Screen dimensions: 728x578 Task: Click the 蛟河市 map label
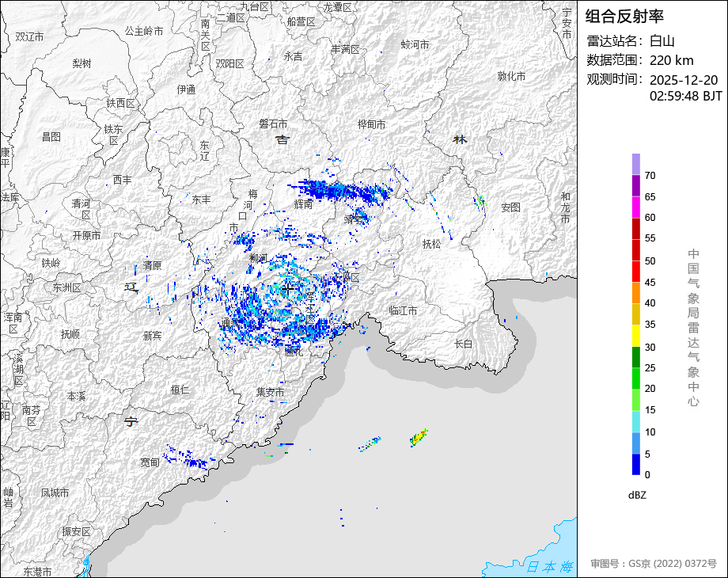click(x=415, y=45)
